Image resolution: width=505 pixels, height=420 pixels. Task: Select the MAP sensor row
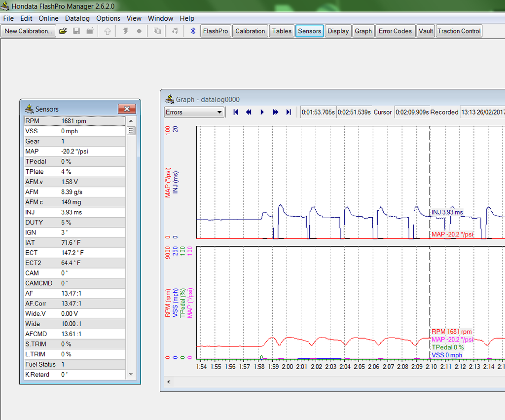75,151
